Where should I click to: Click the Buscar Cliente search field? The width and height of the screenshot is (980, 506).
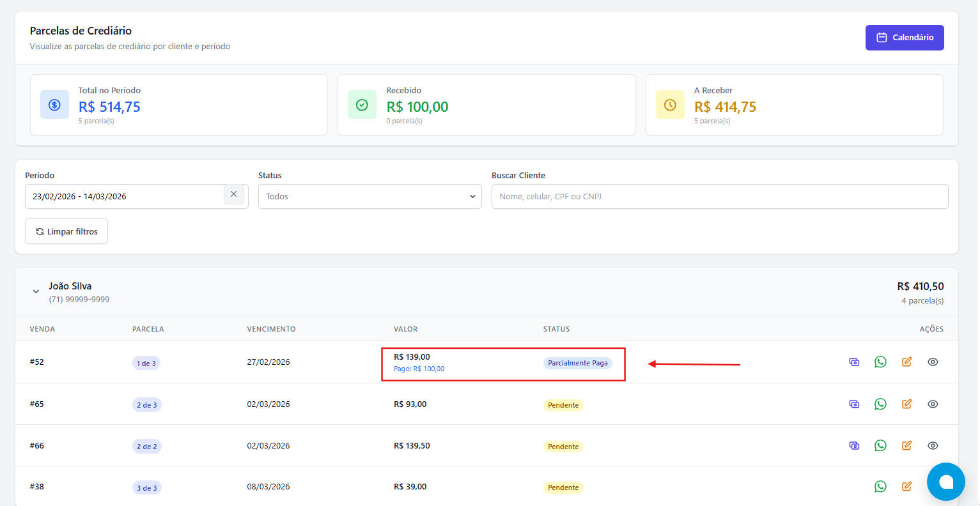pos(719,197)
